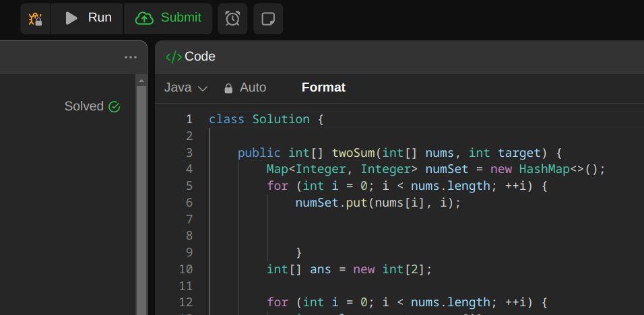The height and width of the screenshot is (315, 644).
Task: Click the left panel vertical scrollbar thumb
Action: tap(141, 200)
